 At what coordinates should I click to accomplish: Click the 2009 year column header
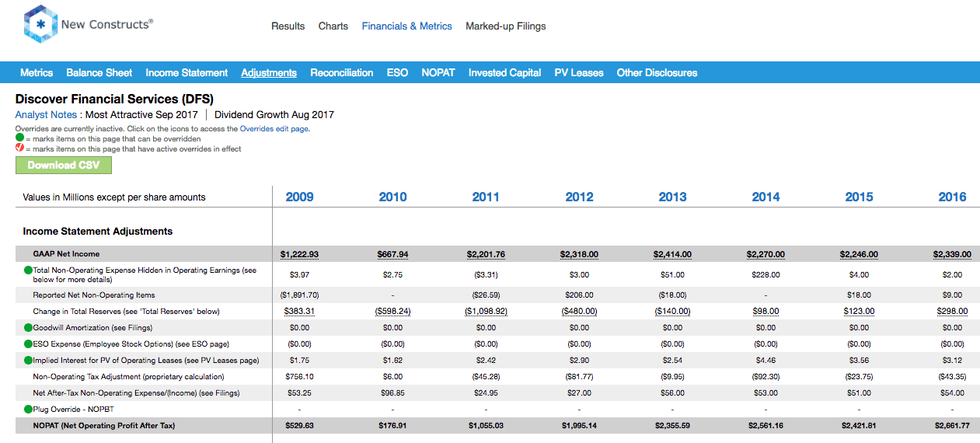[299, 197]
